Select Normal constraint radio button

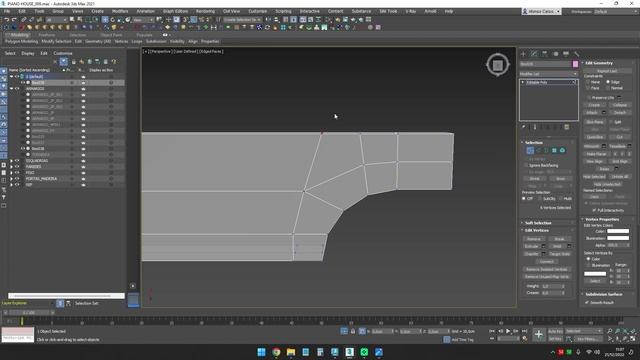click(608, 88)
